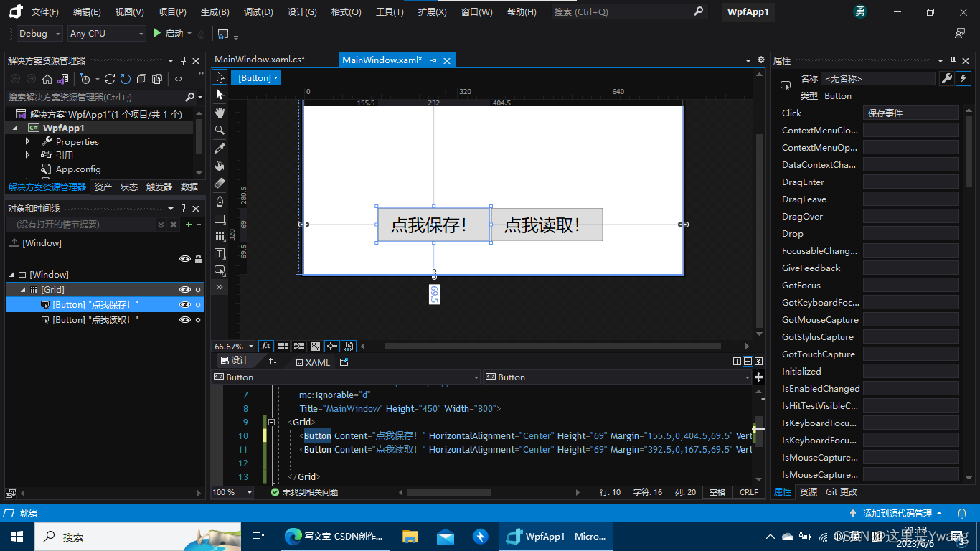The image size is (980, 551).
Task: Toggle visibility of the [Grid] element
Action: point(185,289)
